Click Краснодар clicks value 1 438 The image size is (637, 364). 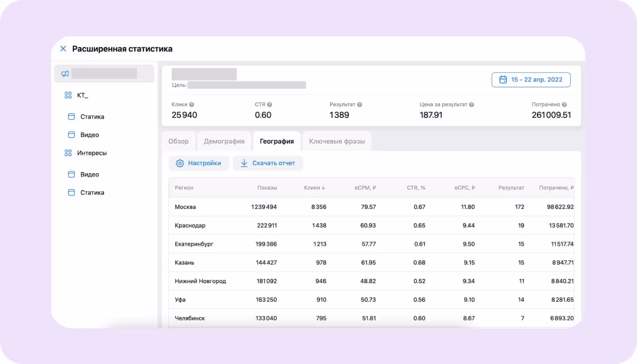point(319,226)
